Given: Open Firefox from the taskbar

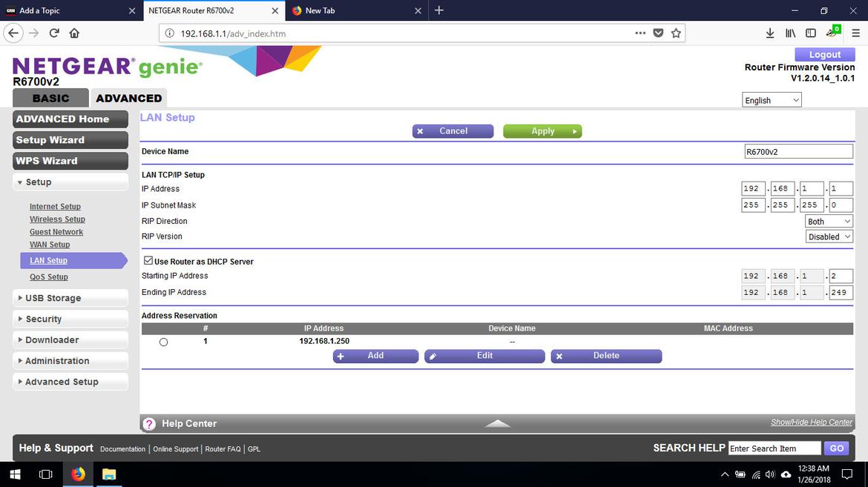Looking at the screenshot, I should (x=77, y=474).
